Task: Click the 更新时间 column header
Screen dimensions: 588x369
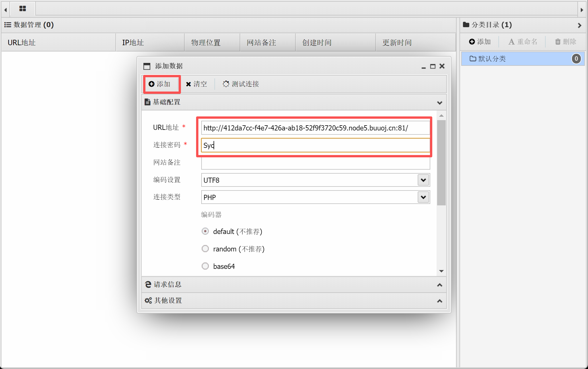Action: (416, 43)
